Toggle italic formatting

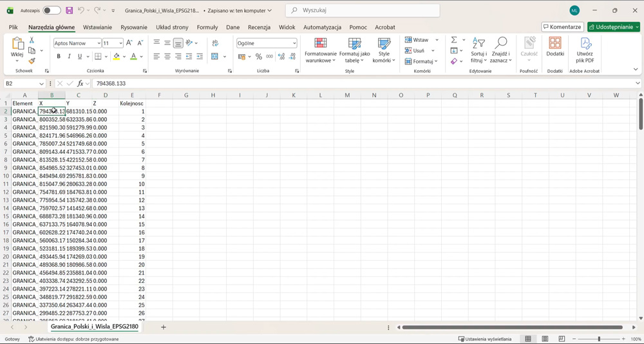(x=69, y=56)
